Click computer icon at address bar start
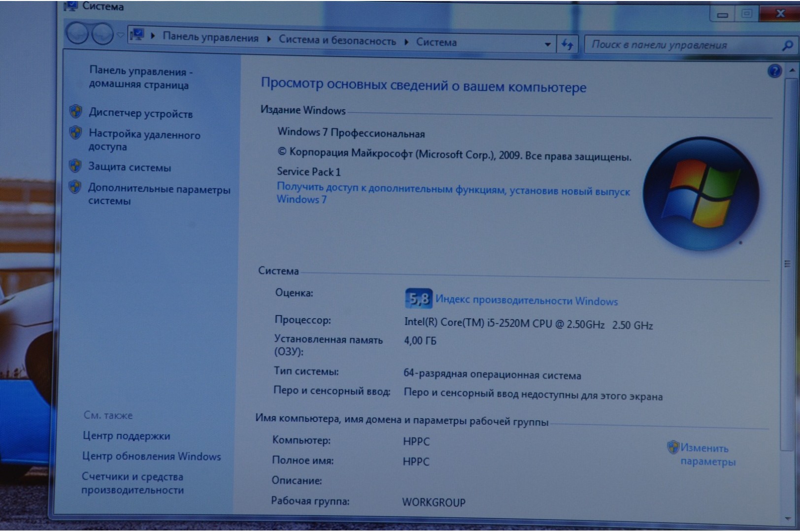Viewport: 800px width, 532px height. point(137,35)
